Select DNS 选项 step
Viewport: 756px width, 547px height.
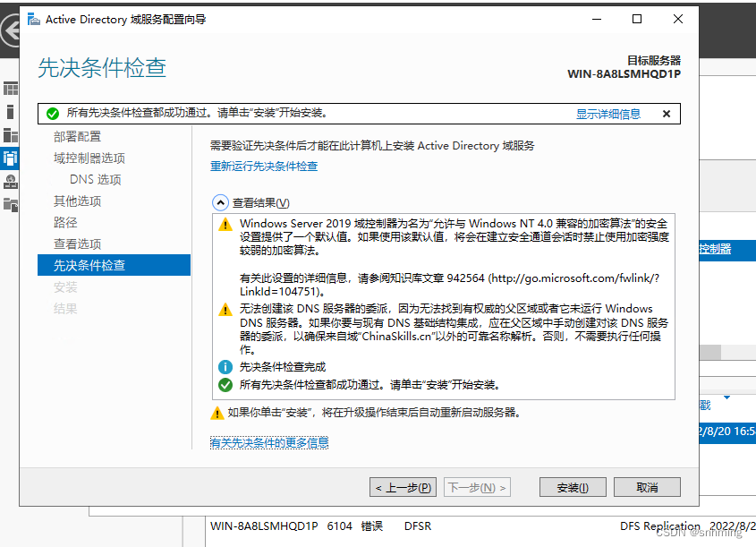pyautogui.click(x=96, y=179)
